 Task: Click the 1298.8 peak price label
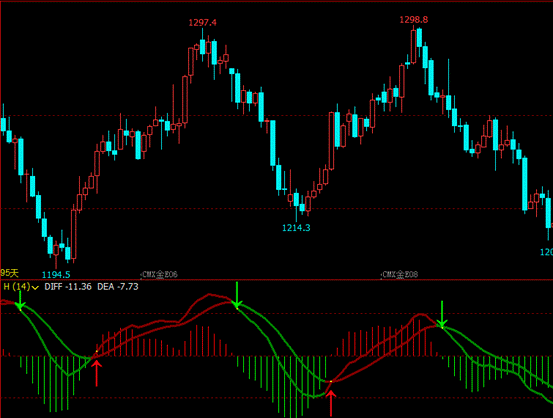tap(414, 20)
